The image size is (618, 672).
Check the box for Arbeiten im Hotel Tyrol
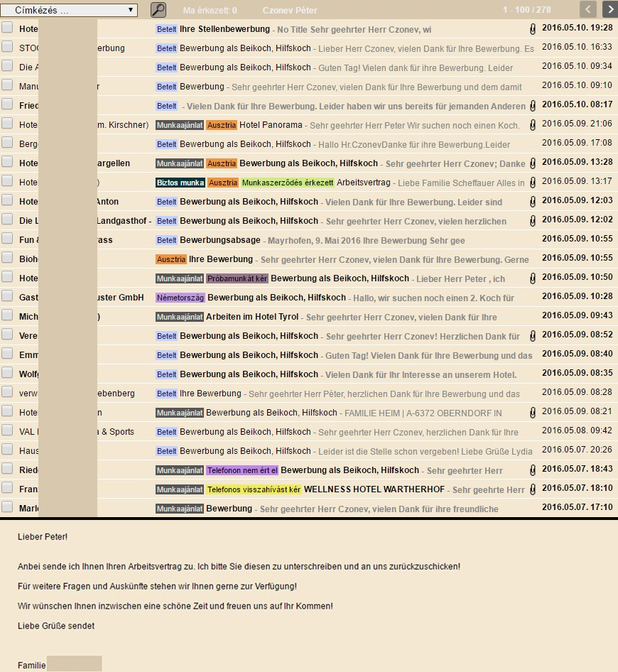pyautogui.click(x=7, y=315)
